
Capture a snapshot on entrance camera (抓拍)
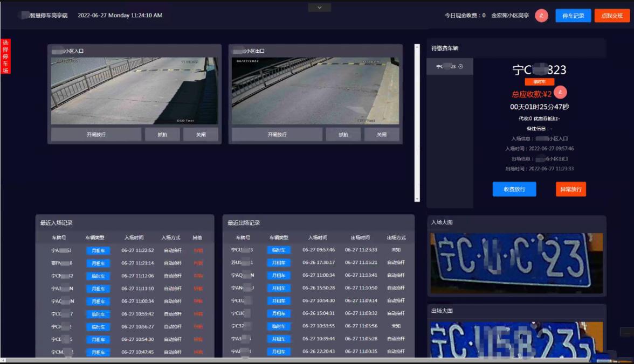tap(162, 135)
